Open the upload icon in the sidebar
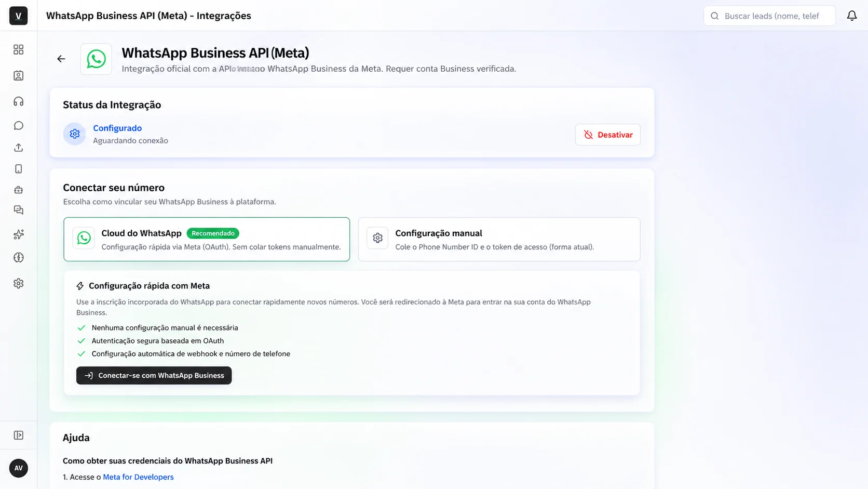Viewport: 868px width, 489px height. pos(19,148)
